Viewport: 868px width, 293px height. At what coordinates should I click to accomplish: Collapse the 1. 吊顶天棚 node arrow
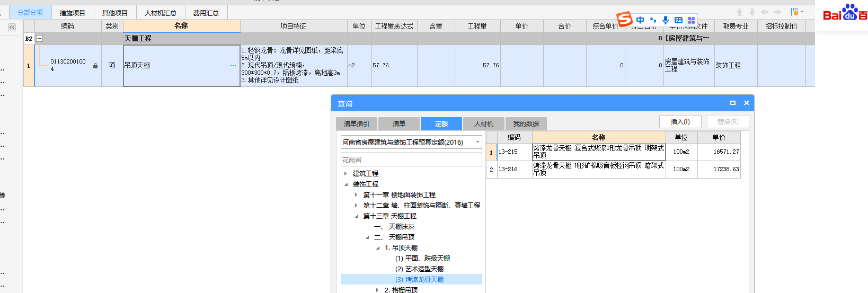click(377, 248)
